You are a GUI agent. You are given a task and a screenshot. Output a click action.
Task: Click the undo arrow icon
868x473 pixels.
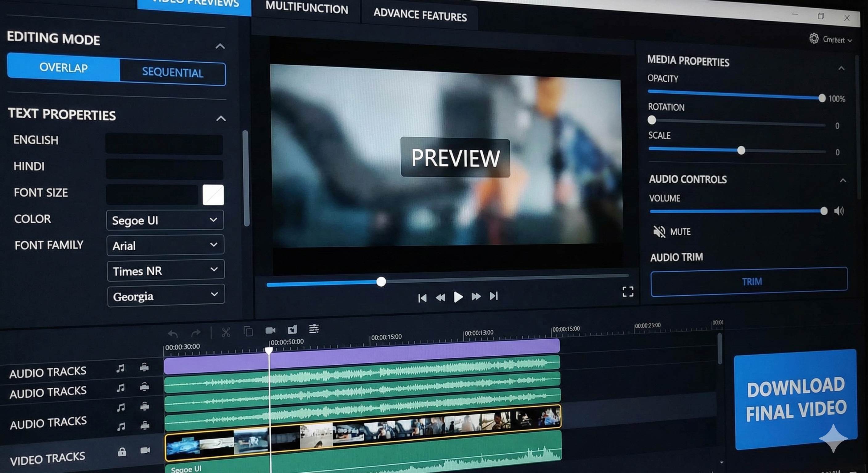coord(173,333)
